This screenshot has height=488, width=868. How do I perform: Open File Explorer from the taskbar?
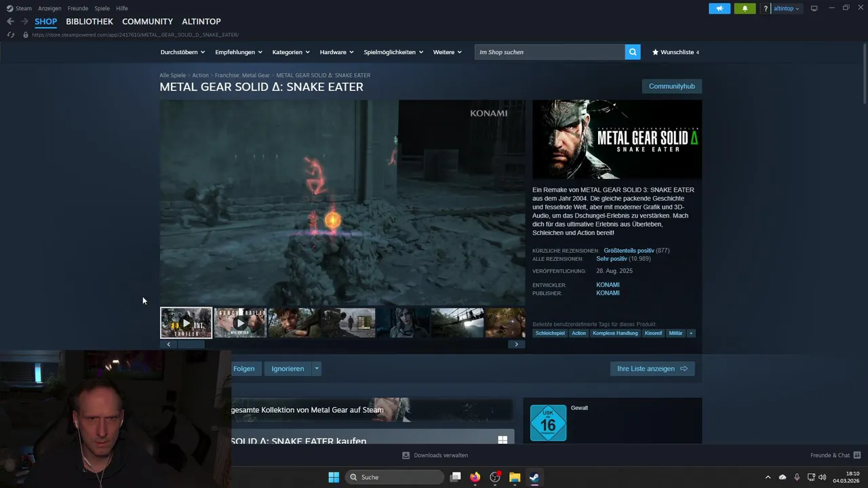(x=515, y=477)
